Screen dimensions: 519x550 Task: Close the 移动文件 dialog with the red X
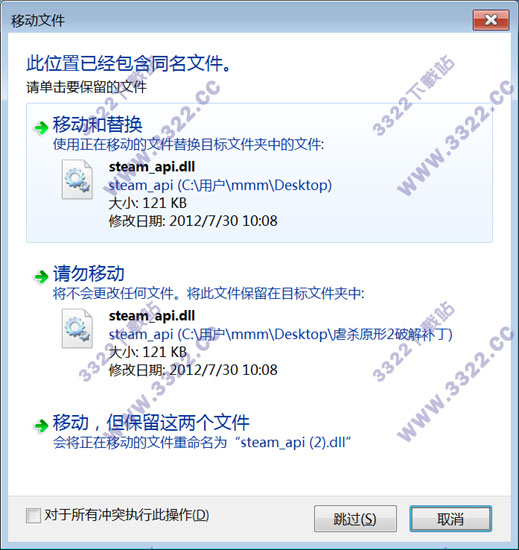pos(491,20)
